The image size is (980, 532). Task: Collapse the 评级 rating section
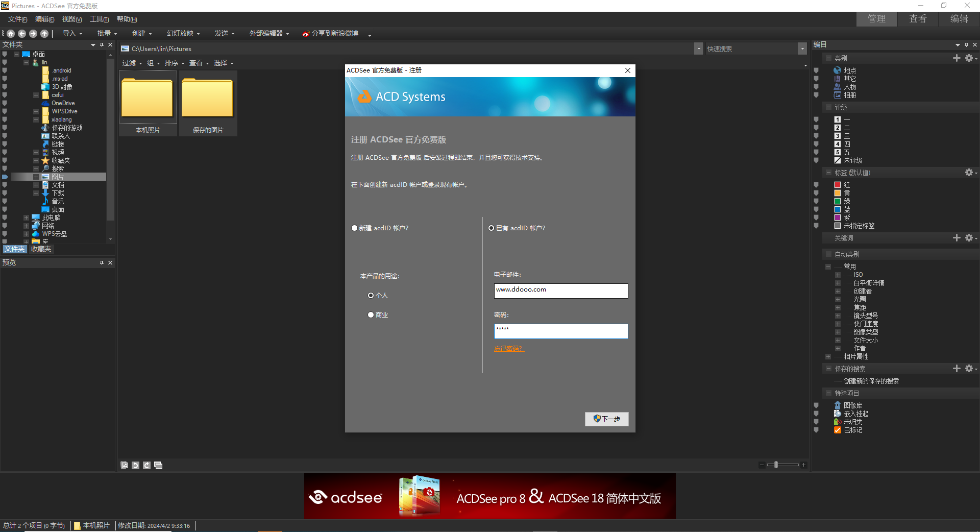pos(828,107)
